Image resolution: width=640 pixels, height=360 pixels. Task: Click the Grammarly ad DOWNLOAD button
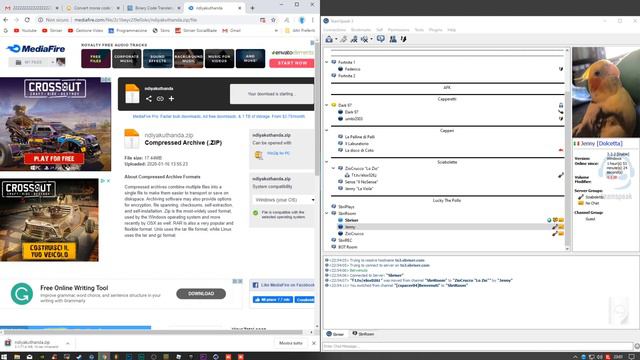tap(201, 293)
